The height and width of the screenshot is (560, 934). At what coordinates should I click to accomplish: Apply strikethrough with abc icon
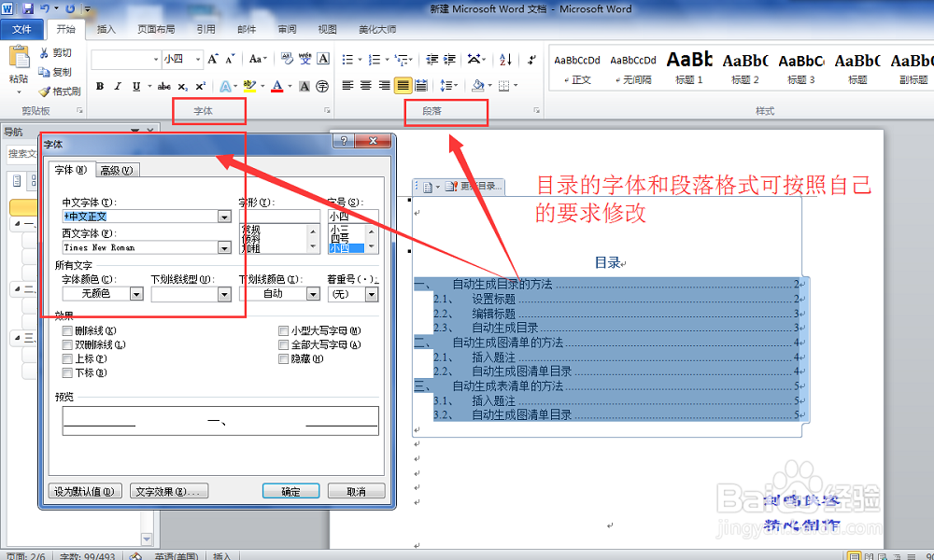pos(163,86)
